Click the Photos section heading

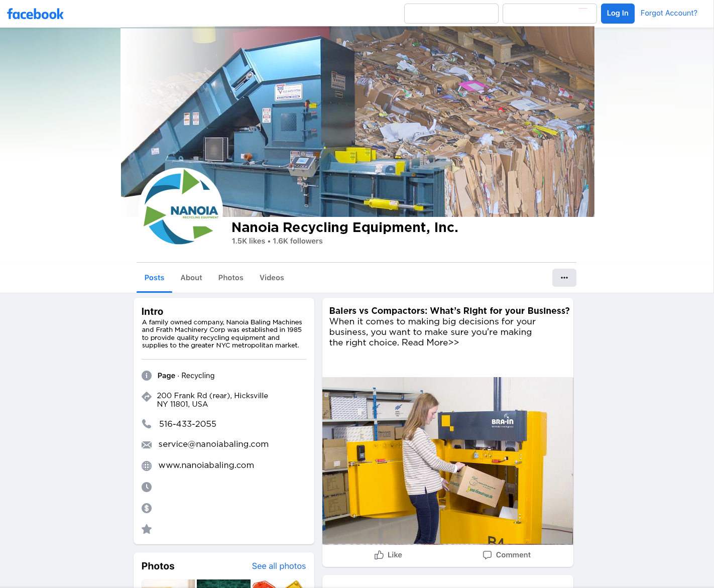click(158, 566)
